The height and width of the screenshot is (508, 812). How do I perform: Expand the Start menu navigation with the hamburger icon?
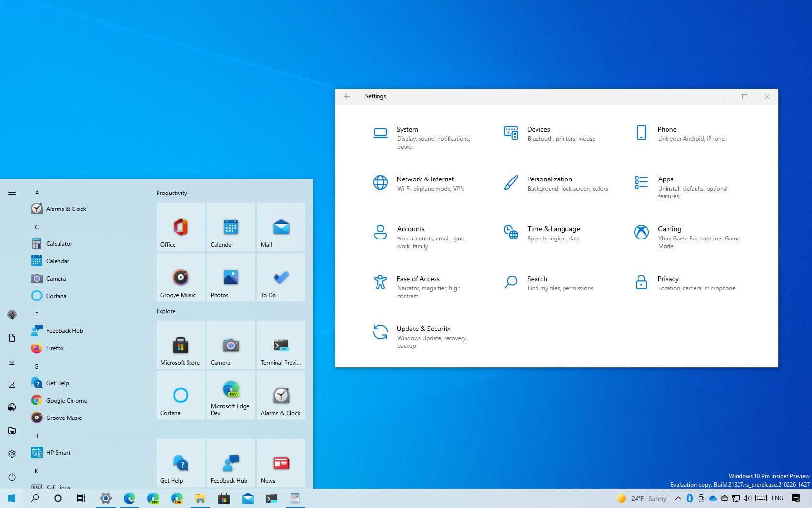(x=12, y=192)
